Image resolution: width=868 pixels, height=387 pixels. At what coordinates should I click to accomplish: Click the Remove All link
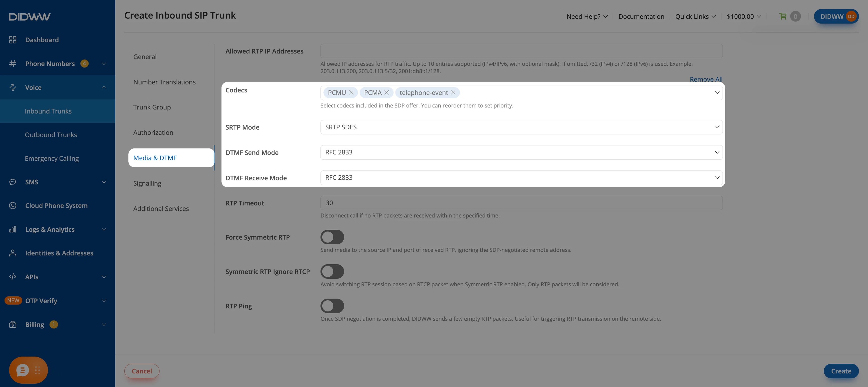coord(706,79)
